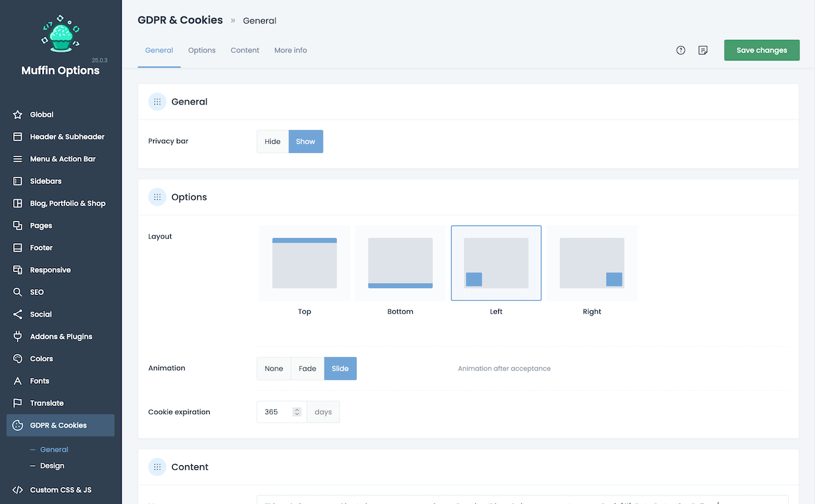Open SEO section magnifier icon
Viewport: 815px width, 504px height.
pos(18,292)
